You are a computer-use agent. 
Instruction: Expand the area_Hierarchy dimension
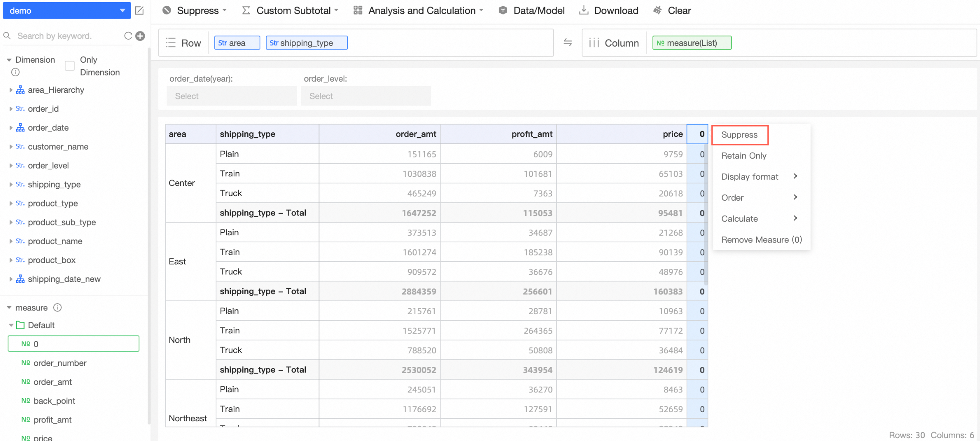pyautogui.click(x=11, y=90)
